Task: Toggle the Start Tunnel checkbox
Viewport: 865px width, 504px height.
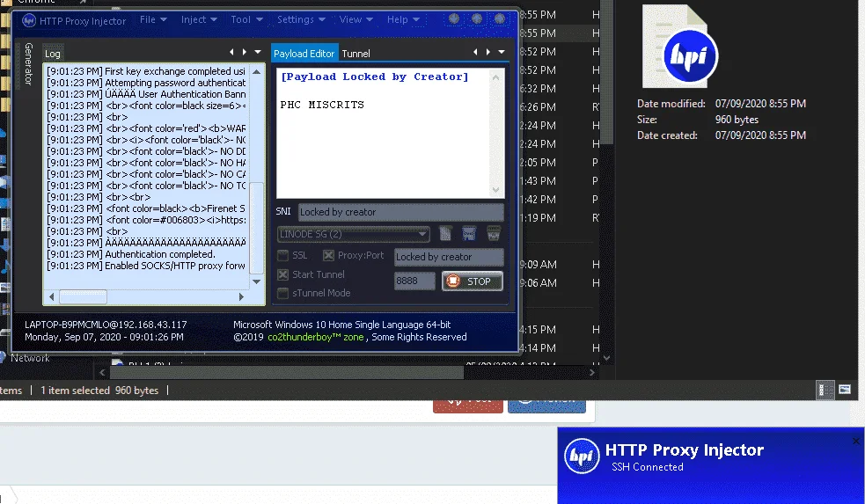Action: 283,274
